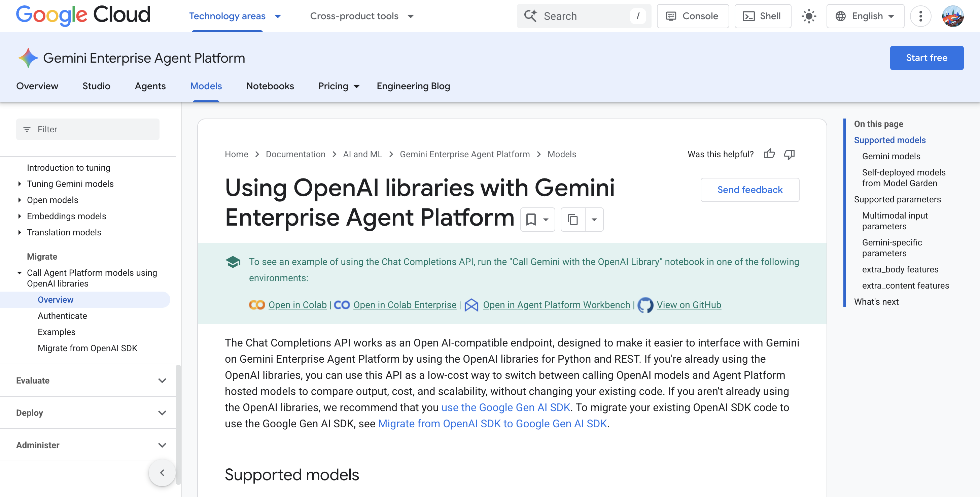Image resolution: width=980 pixels, height=497 pixels.
Task: Open the bookmark dropdown arrow
Action: click(x=546, y=220)
